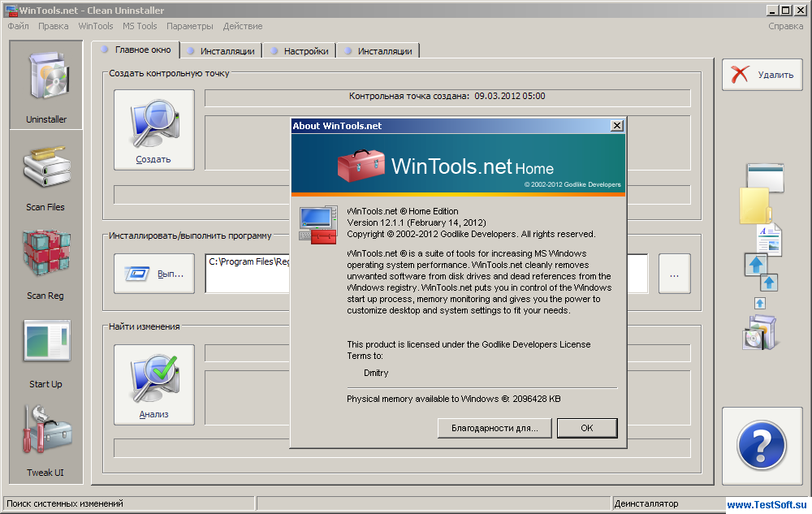This screenshot has height=514, width=812.
Task: Click the "Version 12.1.1 (February 14, 2012)" line
Action: click(417, 222)
